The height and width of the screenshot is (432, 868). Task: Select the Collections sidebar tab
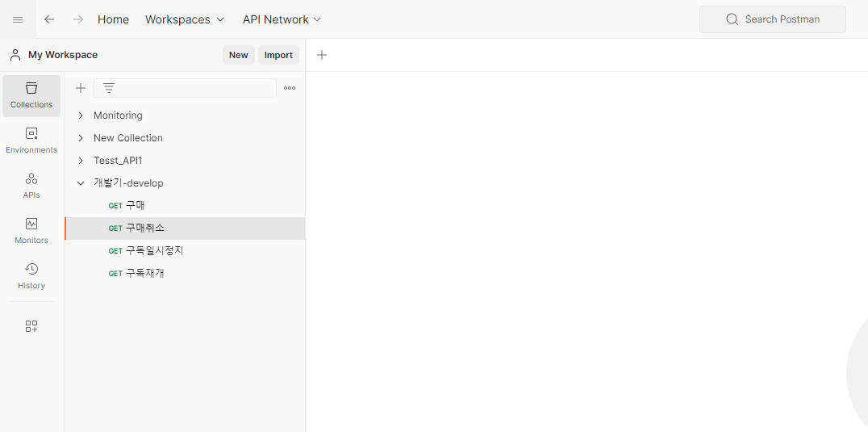point(31,96)
